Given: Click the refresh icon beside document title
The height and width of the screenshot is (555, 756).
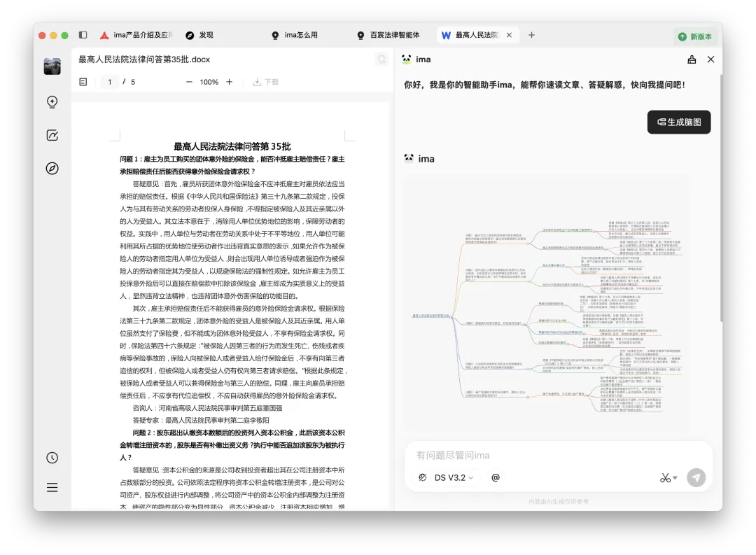Looking at the screenshot, I should pyautogui.click(x=381, y=59).
